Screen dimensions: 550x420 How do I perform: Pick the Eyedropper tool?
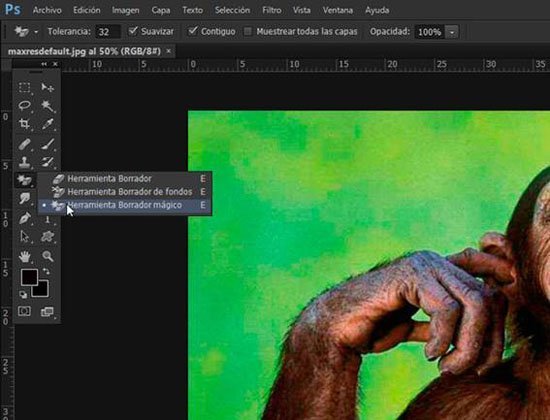click(48, 124)
